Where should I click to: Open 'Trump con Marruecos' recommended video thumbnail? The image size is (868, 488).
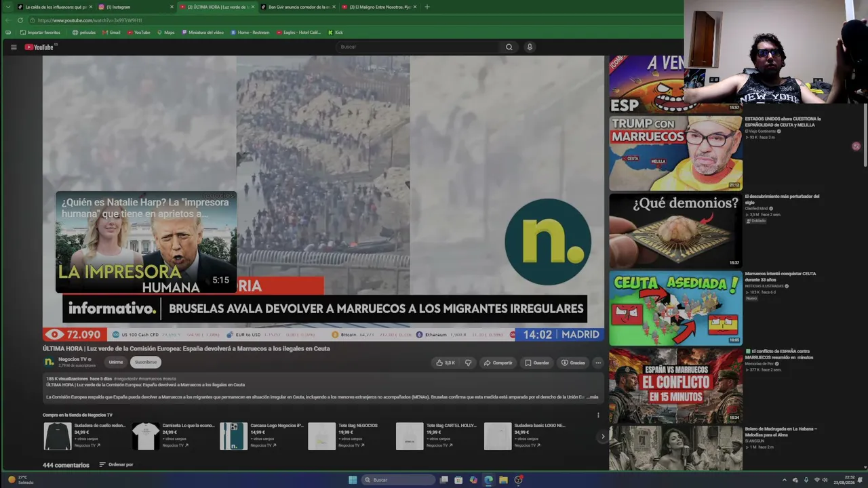click(675, 153)
